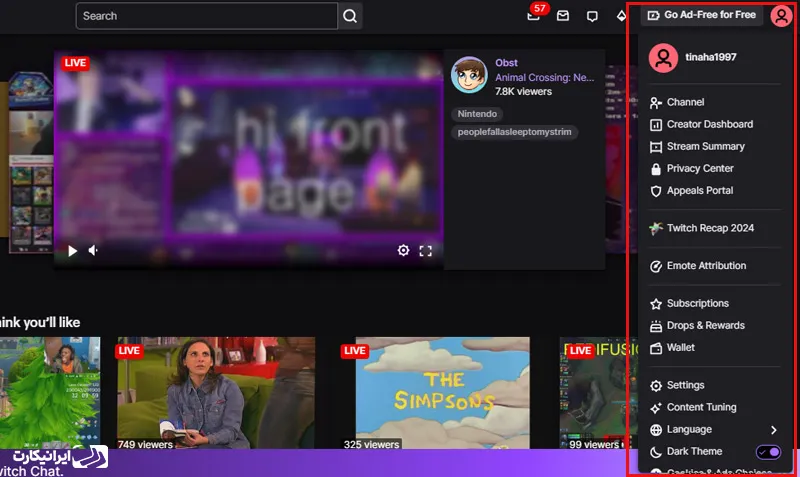This screenshot has width=800, height=477.
Task: Click Go Ad-Free for Free button
Action: tap(702, 15)
